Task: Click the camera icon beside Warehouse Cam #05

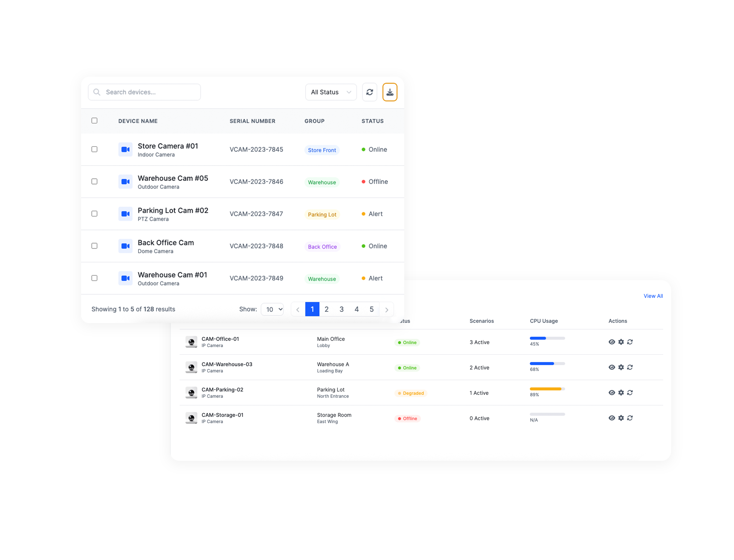Action: point(125,182)
